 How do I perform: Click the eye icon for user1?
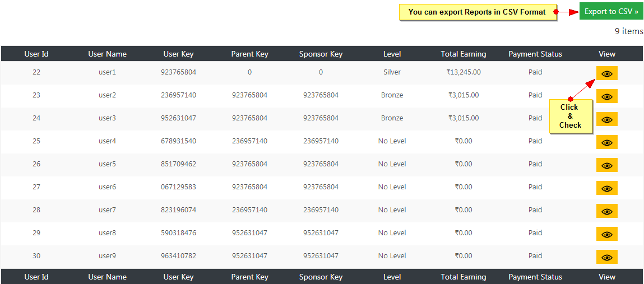pos(606,73)
